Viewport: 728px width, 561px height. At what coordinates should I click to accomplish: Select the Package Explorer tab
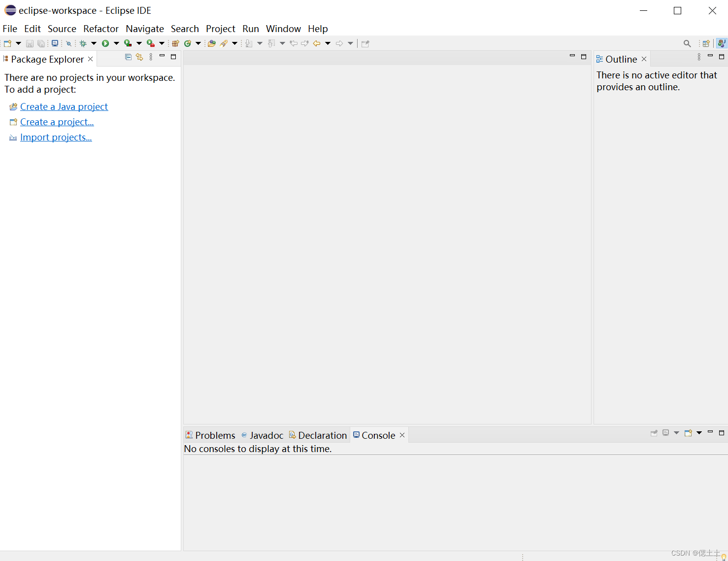pos(47,59)
